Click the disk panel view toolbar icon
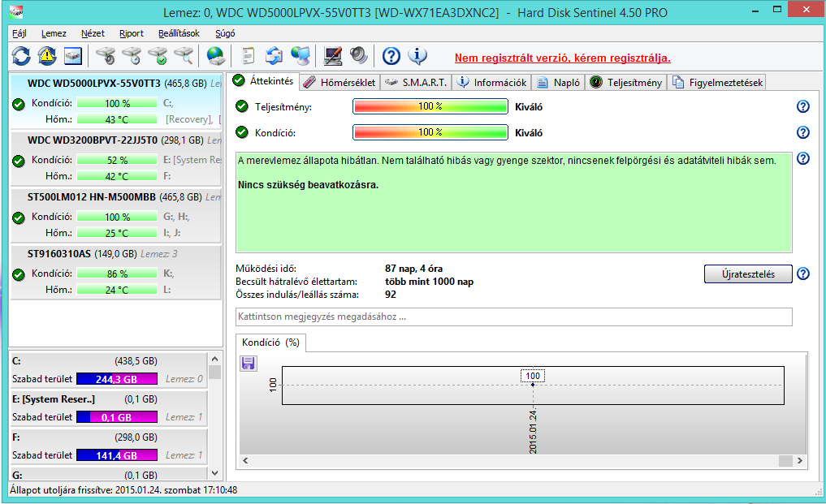The image size is (826, 504). [x=73, y=56]
